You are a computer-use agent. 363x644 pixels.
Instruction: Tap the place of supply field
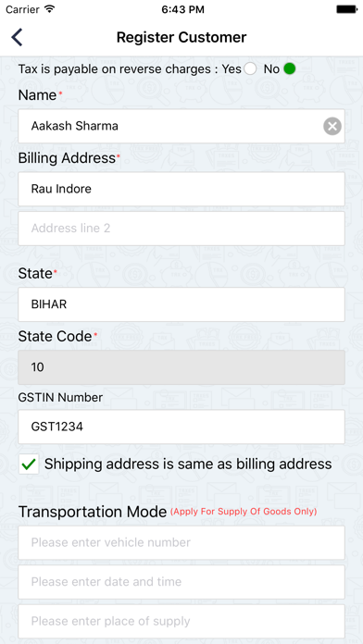(x=181, y=622)
